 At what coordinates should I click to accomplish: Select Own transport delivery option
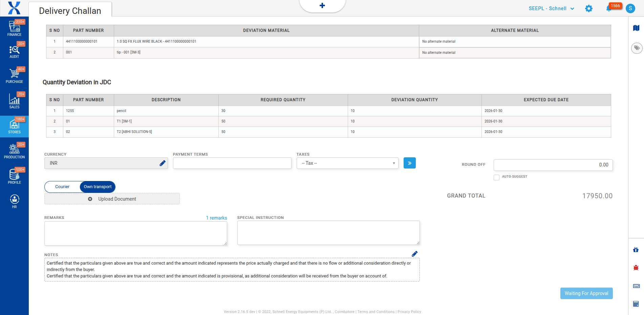[98, 187]
